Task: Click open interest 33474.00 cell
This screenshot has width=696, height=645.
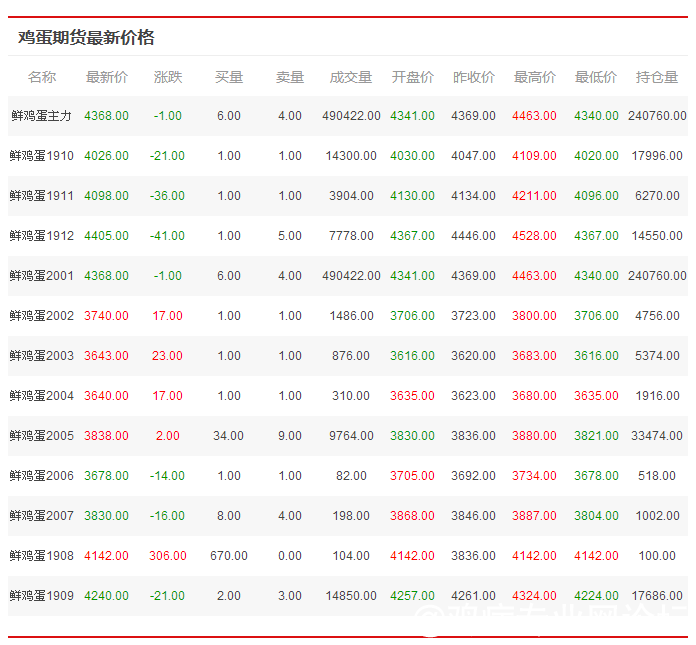Action: click(657, 435)
